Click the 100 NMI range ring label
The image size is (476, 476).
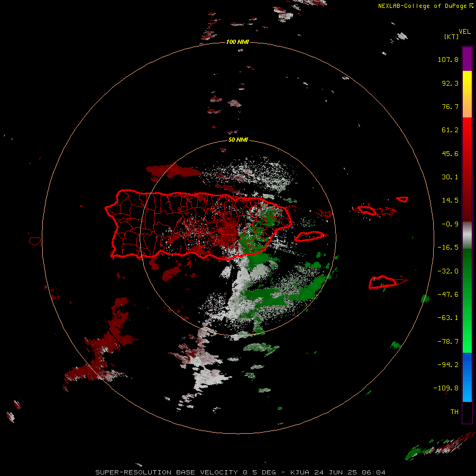point(237,42)
